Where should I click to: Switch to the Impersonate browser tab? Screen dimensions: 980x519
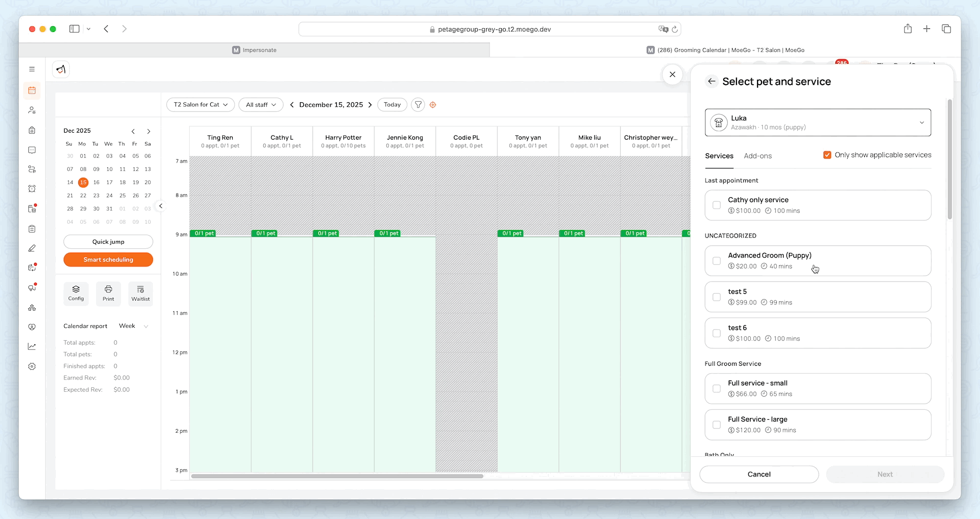click(254, 50)
